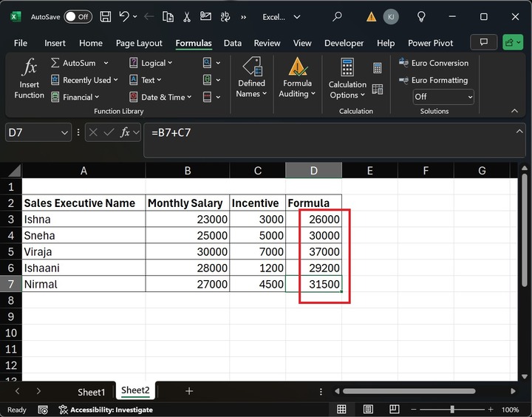Screen dimensions: 532x417
Task: Expand the AutoSum dropdown arrow
Action: pyautogui.click(x=106, y=64)
